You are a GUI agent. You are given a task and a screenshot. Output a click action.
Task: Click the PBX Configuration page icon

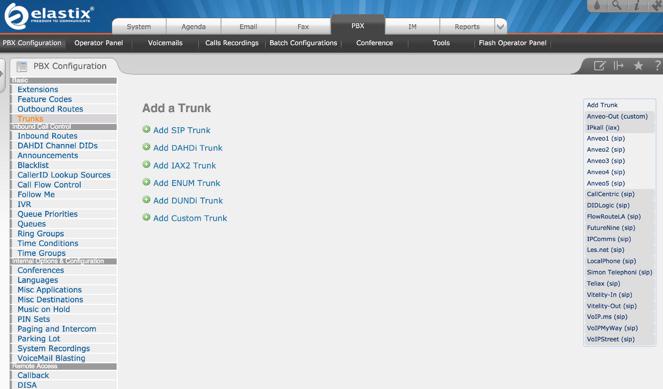tap(22, 66)
